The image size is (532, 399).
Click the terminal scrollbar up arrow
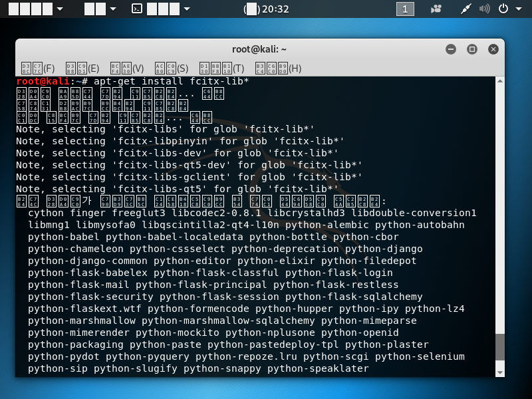coord(500,81)
